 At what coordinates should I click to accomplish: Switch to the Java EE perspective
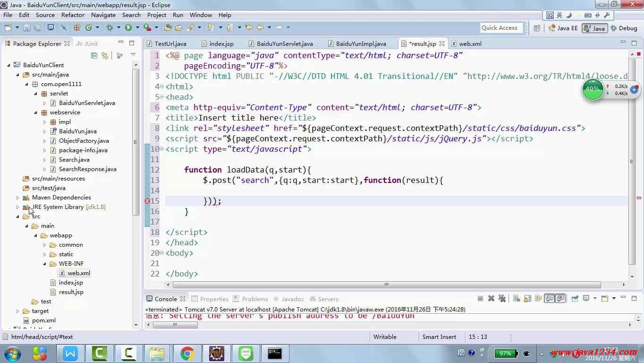tap(563, 28)
